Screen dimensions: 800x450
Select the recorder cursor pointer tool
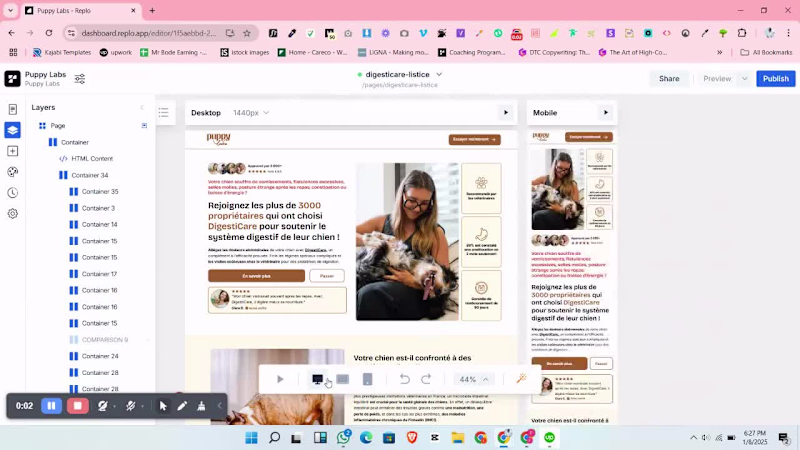[x=163, y=406]
